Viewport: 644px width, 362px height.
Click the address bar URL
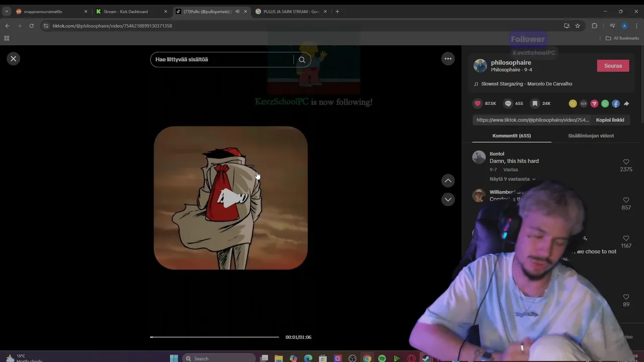112,26
